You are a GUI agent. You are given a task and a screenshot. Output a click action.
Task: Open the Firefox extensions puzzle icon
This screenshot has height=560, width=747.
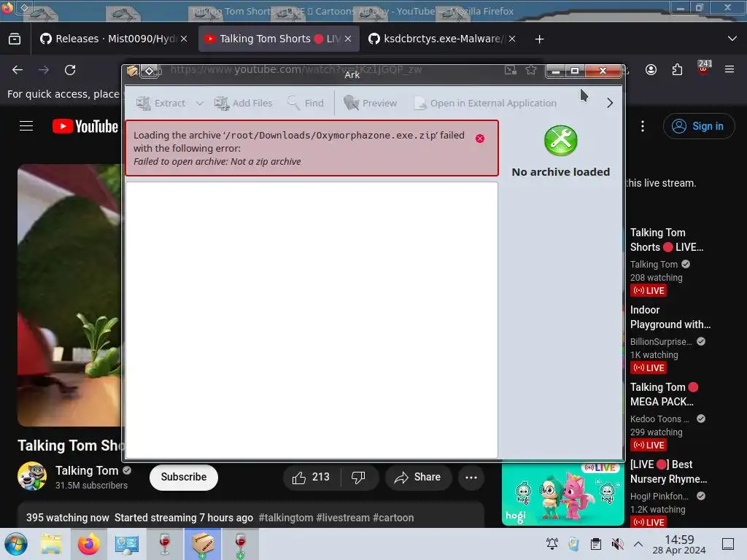coord(677,70)
